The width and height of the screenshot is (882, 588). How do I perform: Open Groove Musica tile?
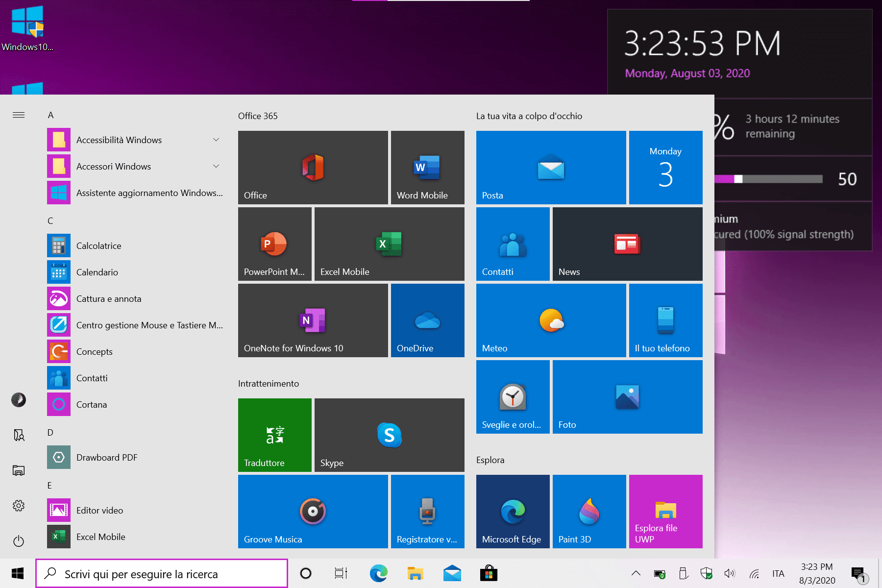click(313, 511)
